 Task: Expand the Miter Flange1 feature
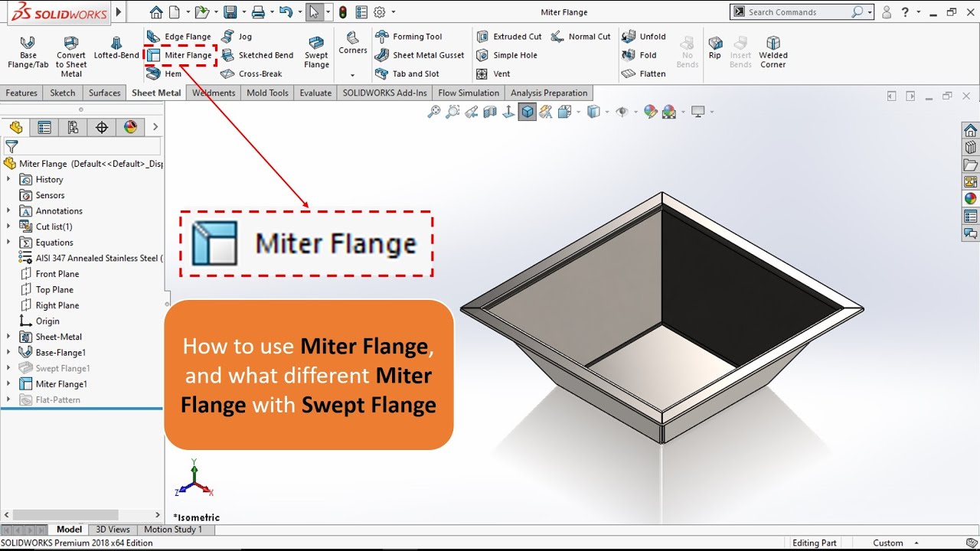(x=8, y=383)
